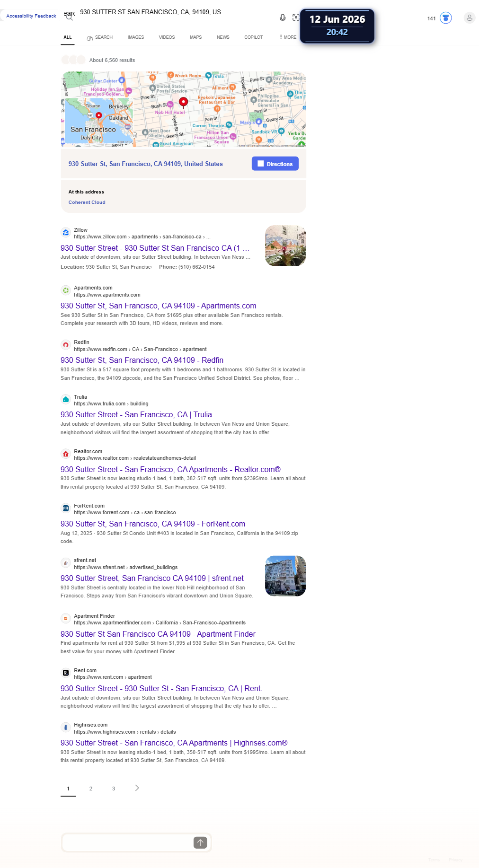The width and height of the screenshot is (479, 868).
Task: Open the IMAGES tab
Action: (136, 37)
